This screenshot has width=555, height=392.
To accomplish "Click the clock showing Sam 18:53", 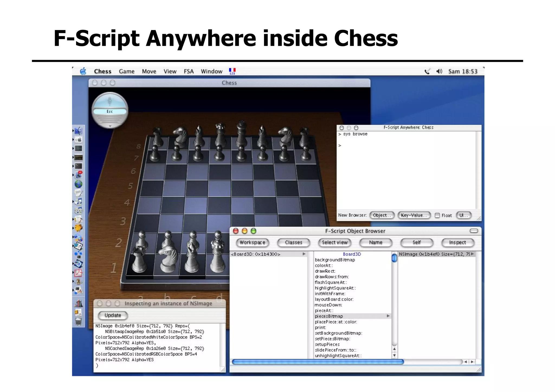I will 463,71.
